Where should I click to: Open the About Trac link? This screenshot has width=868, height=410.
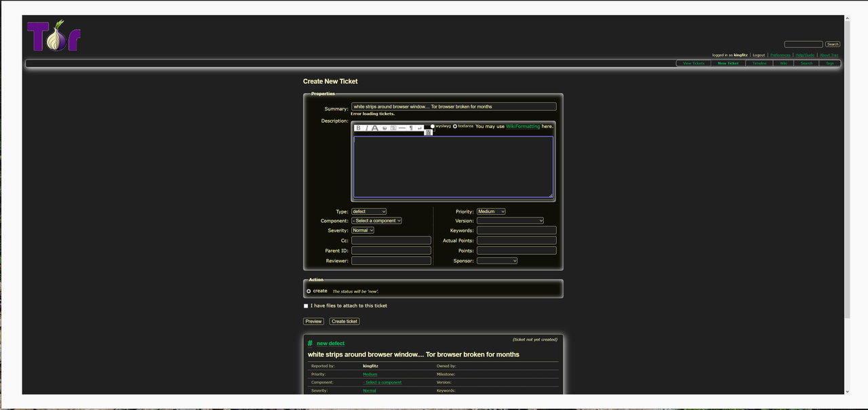point(829,55)
